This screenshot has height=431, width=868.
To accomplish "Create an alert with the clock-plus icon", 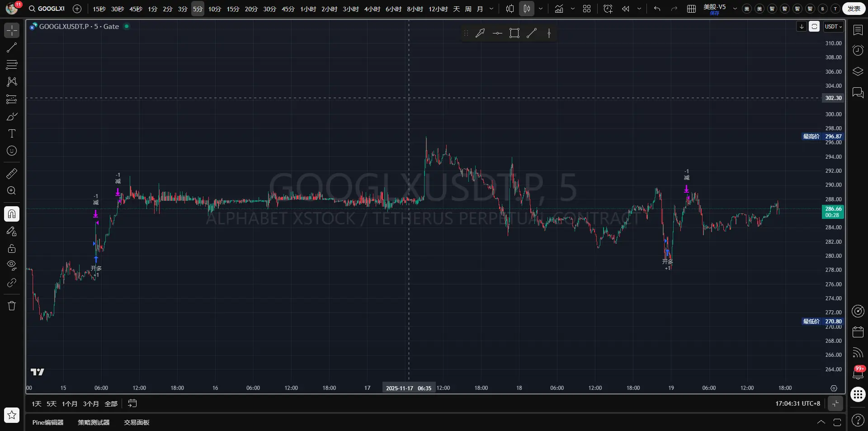I will coord(608,9).
